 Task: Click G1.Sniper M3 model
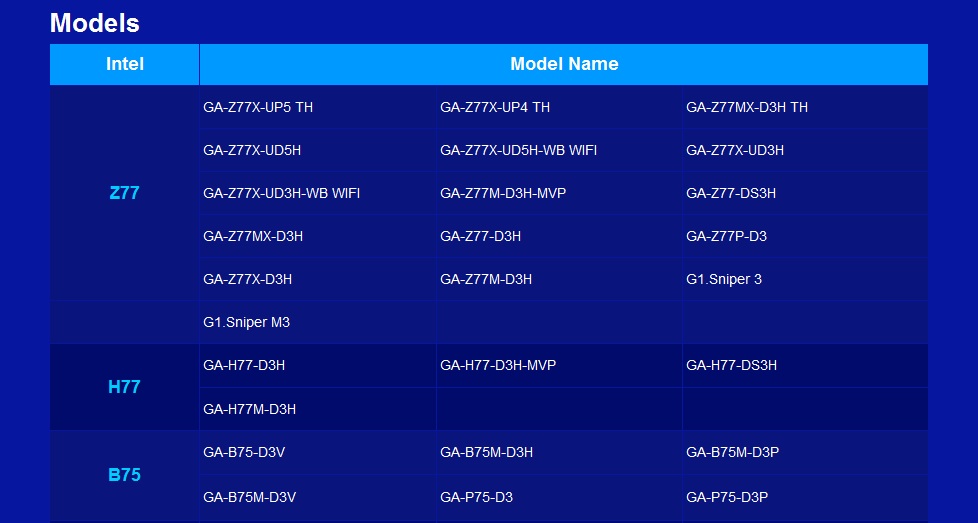[246, 322]
